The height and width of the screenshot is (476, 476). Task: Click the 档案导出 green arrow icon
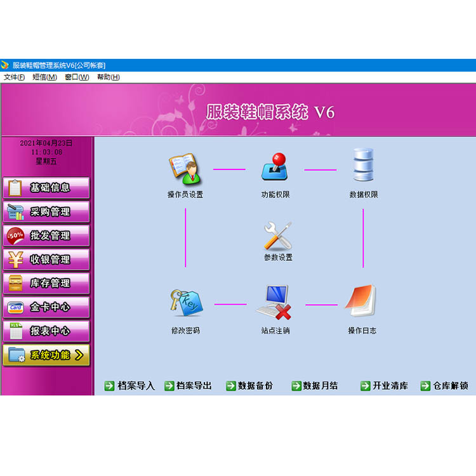coord(169,385)
